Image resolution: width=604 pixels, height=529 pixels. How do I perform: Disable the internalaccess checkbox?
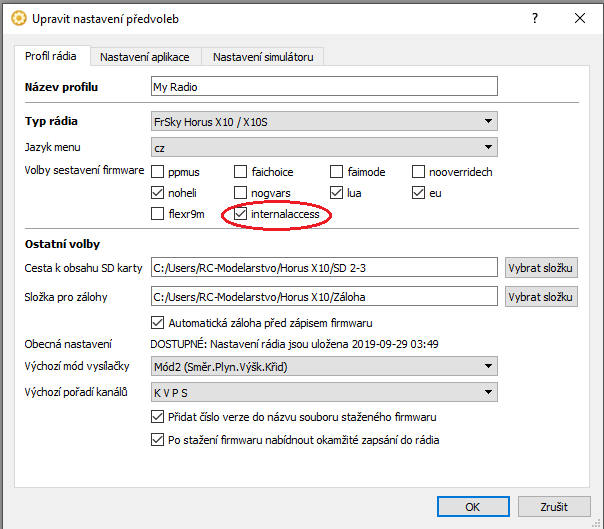[x=240, y=214]
